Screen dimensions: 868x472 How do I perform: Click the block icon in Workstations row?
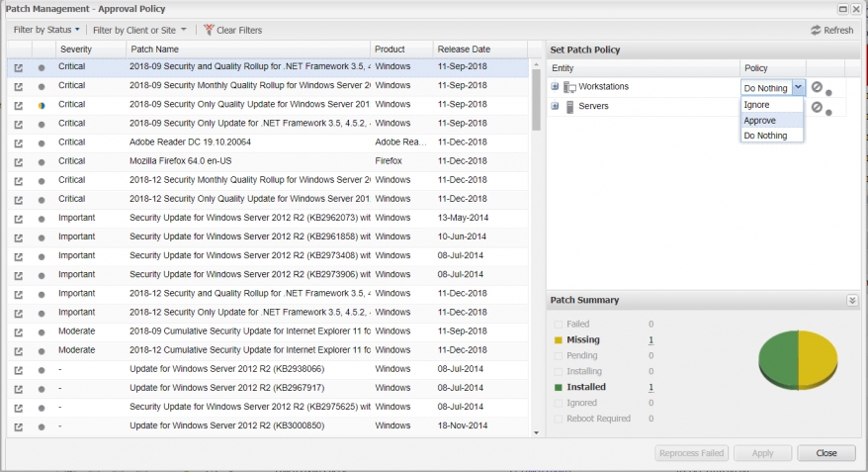pyautogui.click(x=817, y=87)
